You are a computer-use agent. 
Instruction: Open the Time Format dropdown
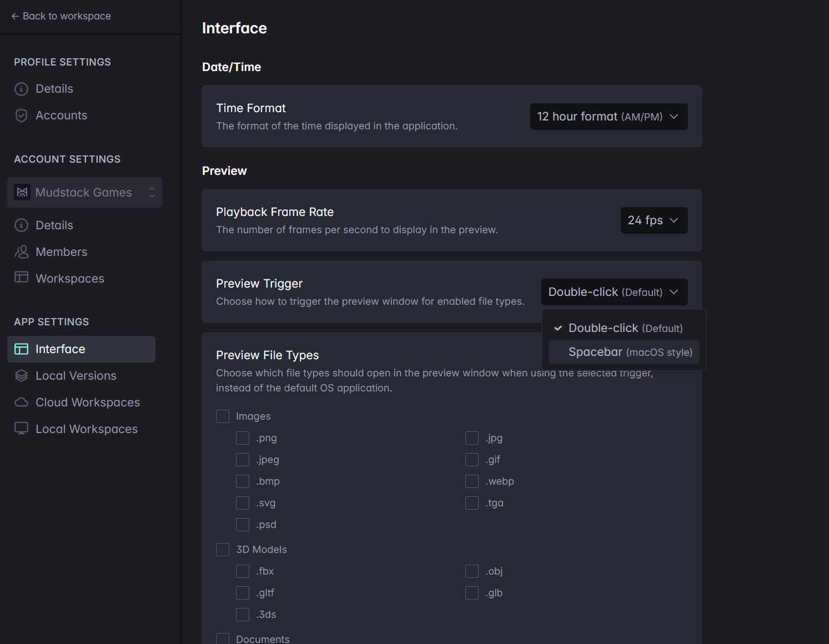tap(608, 117)
